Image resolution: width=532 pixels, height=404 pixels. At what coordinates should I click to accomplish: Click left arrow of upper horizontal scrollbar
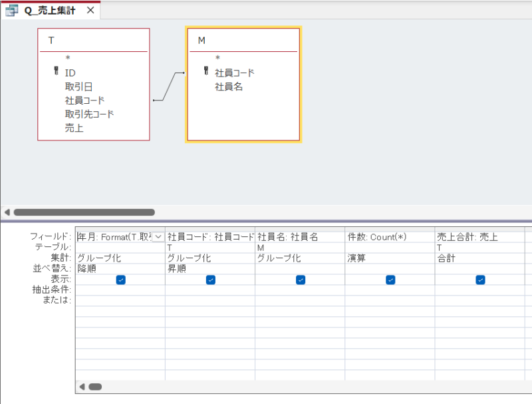point(7,212)
